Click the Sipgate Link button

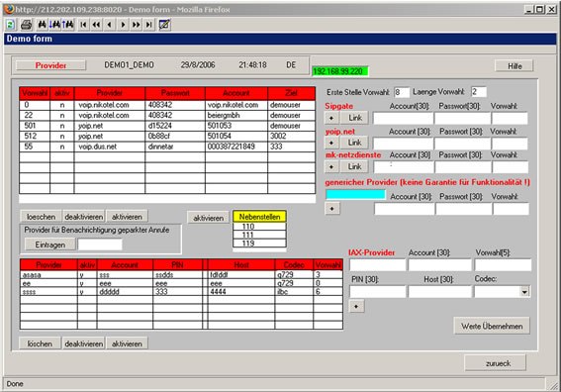coord(354,118)
